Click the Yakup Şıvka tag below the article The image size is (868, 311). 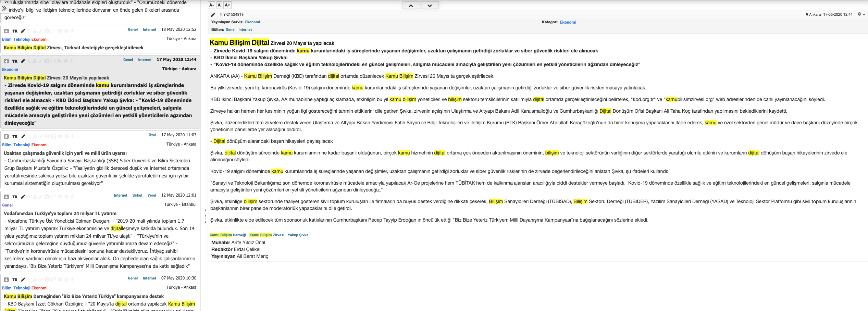[x=298, y=235]
